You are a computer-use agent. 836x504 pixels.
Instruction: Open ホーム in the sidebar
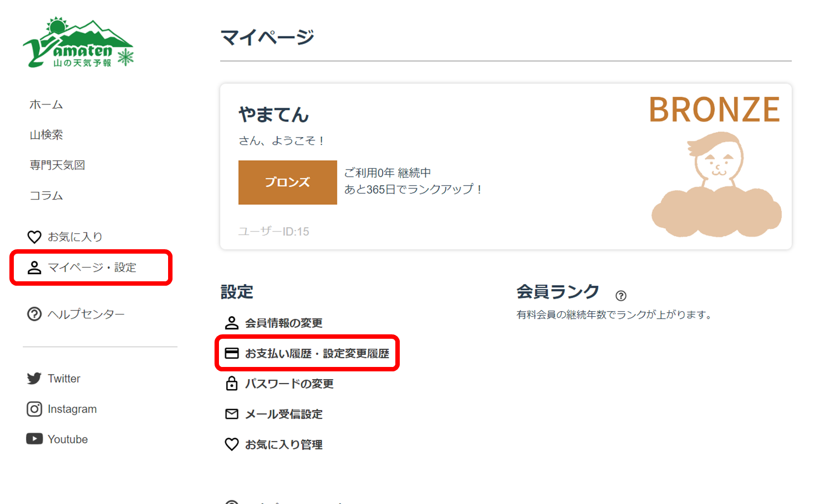pos(46,104)
